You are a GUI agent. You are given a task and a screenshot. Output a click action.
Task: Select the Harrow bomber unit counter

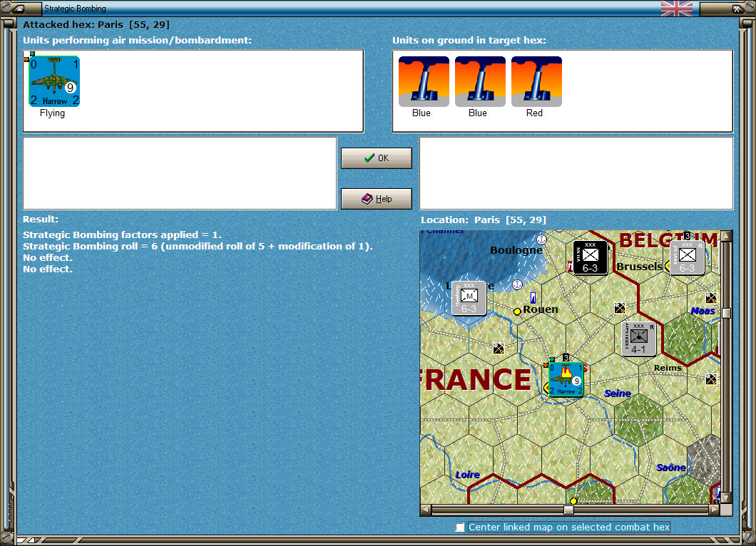(54, 81)
